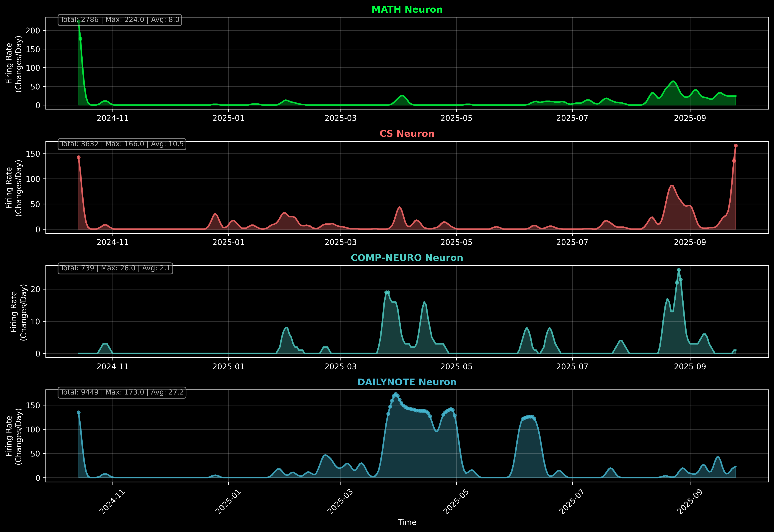This screenshot has height=532, width=774.
Task: Click the MATH Neuron chart title
Action: pos(407,10)
